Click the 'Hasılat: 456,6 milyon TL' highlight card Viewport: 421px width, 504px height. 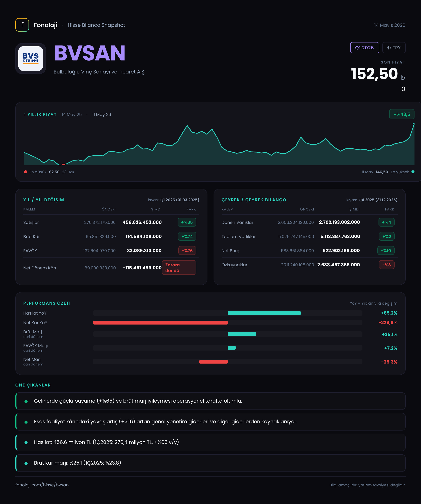210,442
